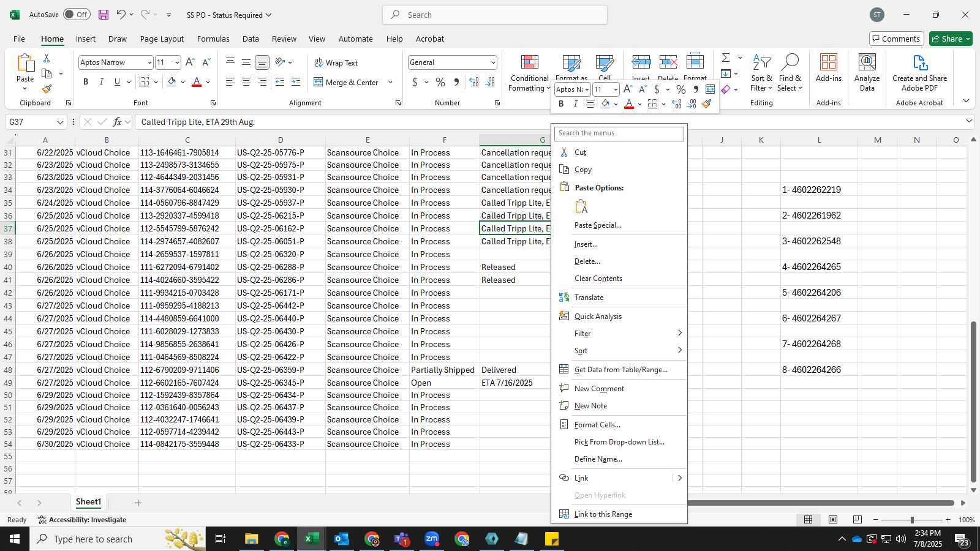980x551 pixels.
Task: Click the Undo arrow icon
Action: [121, 14]
